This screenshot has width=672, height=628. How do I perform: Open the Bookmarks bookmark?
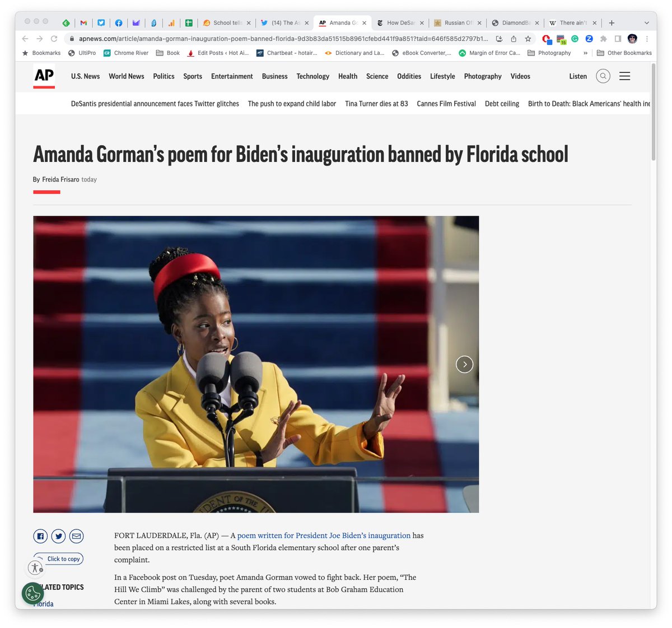click(x=41, y=53)
